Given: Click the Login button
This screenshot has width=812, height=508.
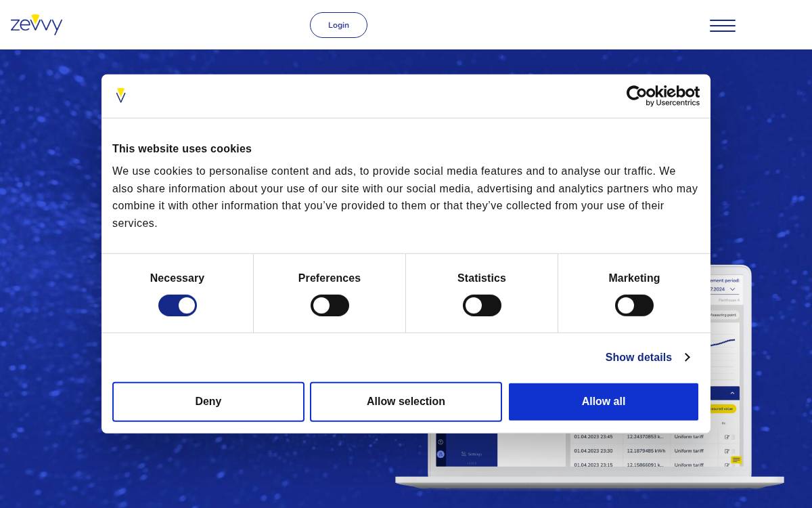Looking at the screenshot, I should [338, 25].
